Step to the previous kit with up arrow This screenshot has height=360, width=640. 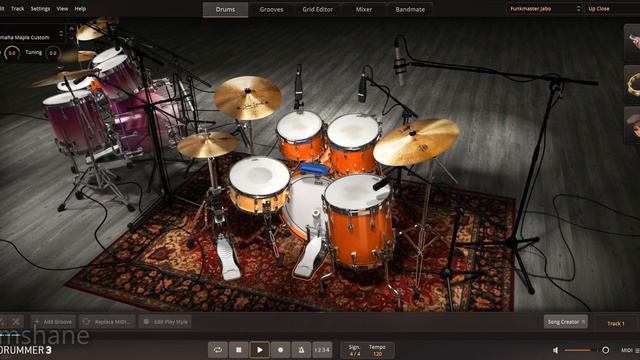(x=71, y=29)
